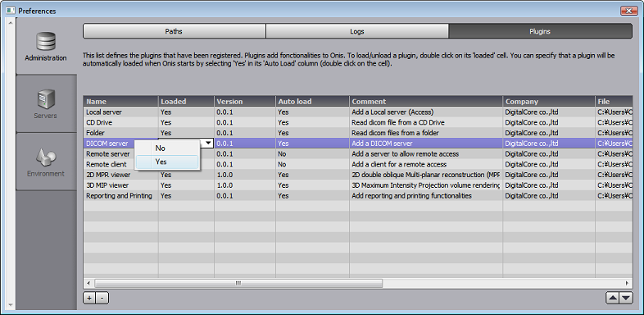Choose No in the Loaded dropdown

(x=167, y=148)
